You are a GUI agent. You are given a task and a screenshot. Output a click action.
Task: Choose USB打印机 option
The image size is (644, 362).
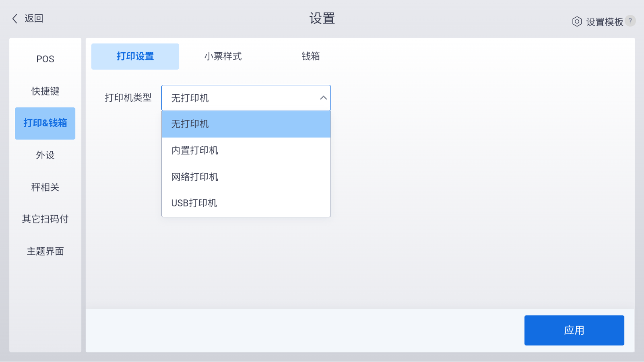coord(246,203)
